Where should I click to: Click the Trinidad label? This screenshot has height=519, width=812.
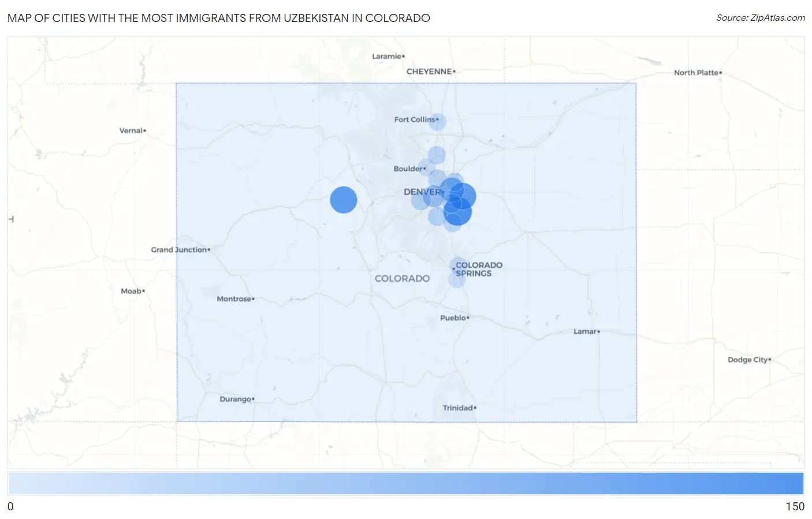point(458,408)
